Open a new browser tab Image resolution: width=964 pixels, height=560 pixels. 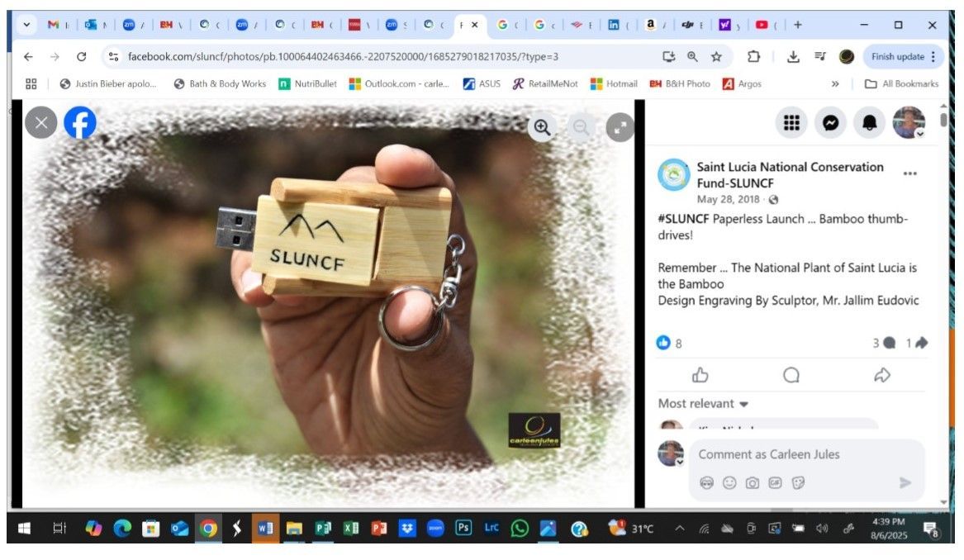(797, 25)
